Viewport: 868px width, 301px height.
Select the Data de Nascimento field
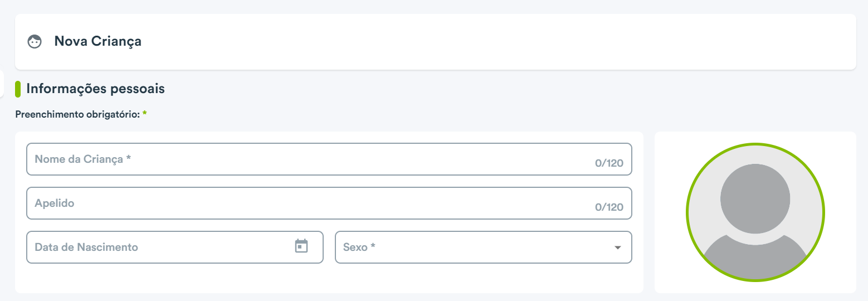pyautogui.click(x=175, y=247)
